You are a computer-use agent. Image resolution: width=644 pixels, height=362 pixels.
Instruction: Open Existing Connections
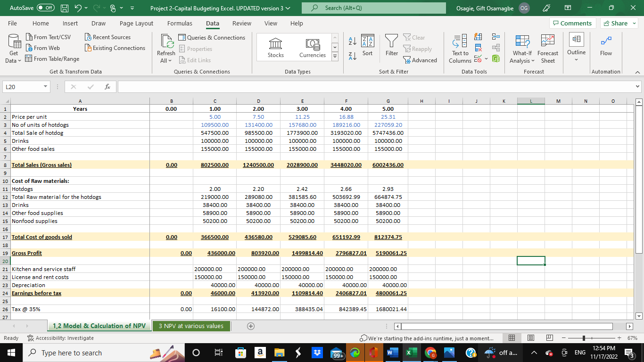[x=115, y=48]
